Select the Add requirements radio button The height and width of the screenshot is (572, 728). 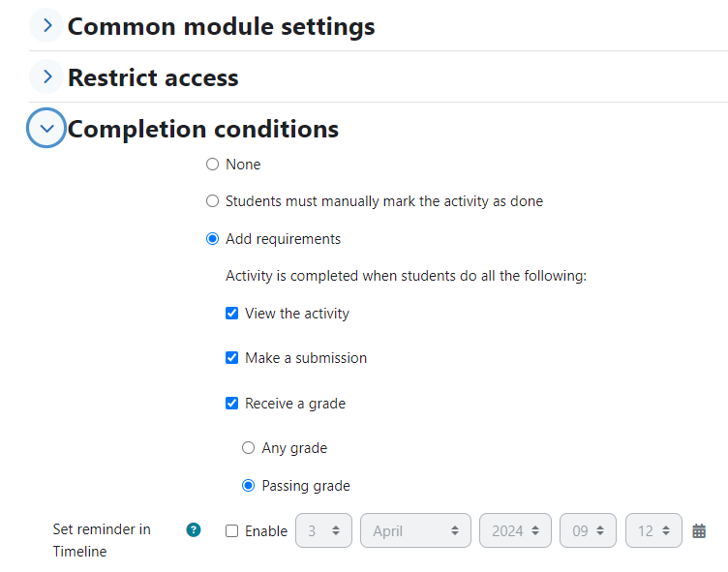[212, 239]
